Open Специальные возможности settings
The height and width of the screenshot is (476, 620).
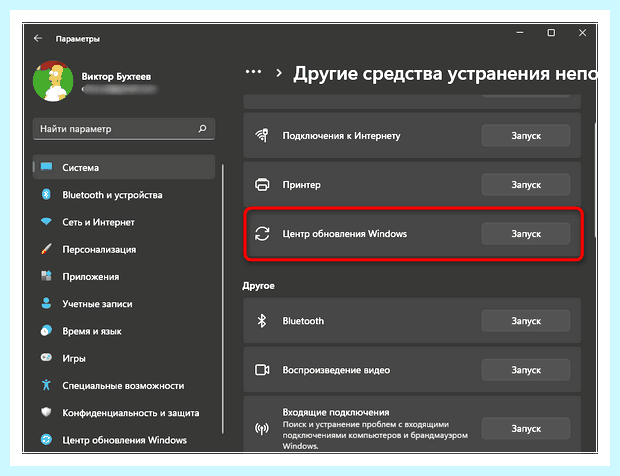click(x=124, y=385)
